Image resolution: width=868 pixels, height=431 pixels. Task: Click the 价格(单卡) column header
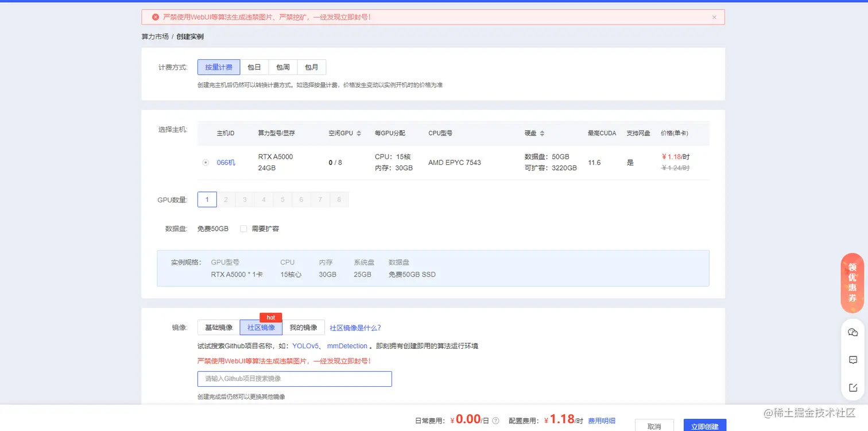pyautogui.click(x=675, y=133)
